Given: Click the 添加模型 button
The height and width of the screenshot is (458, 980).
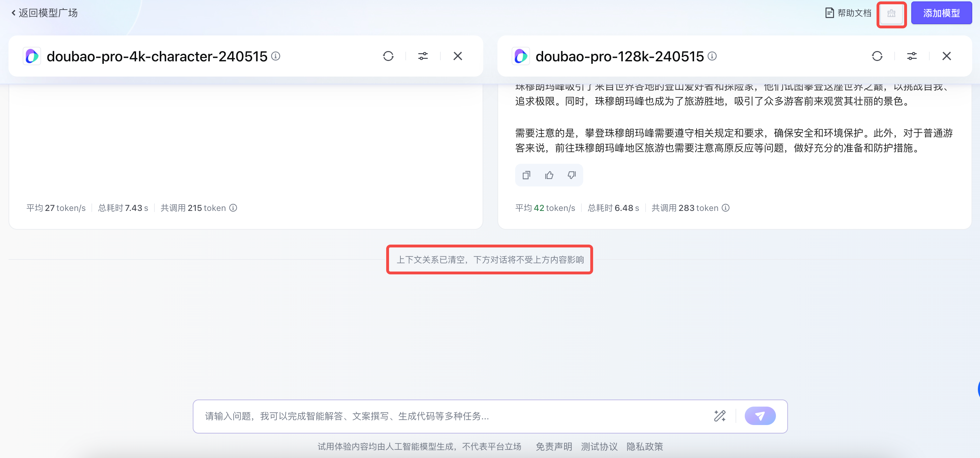Looking at the screenshot, I should click(x=941, y=13).
